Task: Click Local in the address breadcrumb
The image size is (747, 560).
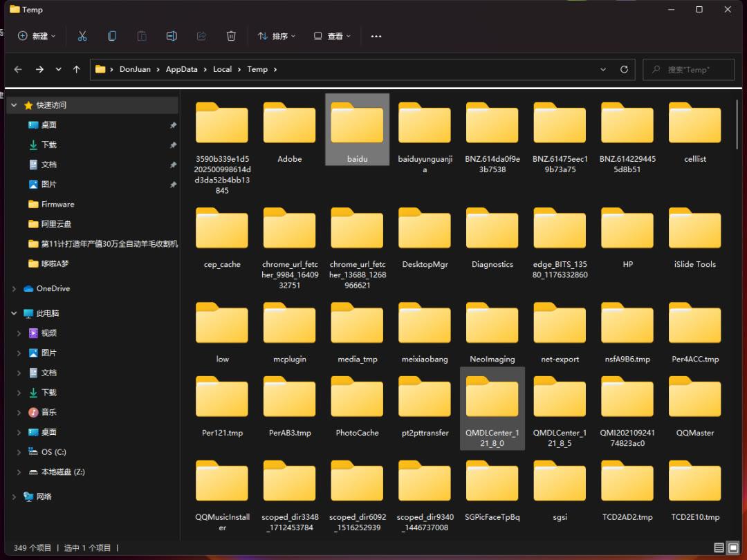Action: pos(223,70)
